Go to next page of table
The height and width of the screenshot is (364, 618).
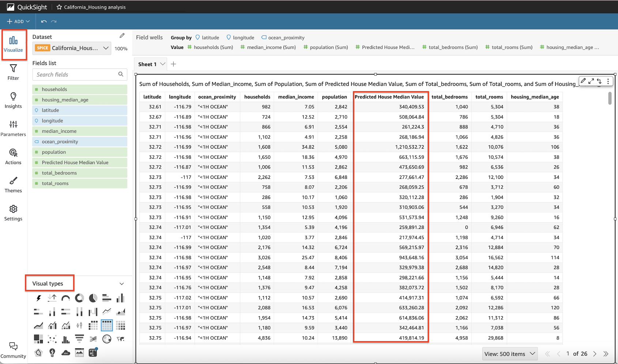(x=595, y=354)
